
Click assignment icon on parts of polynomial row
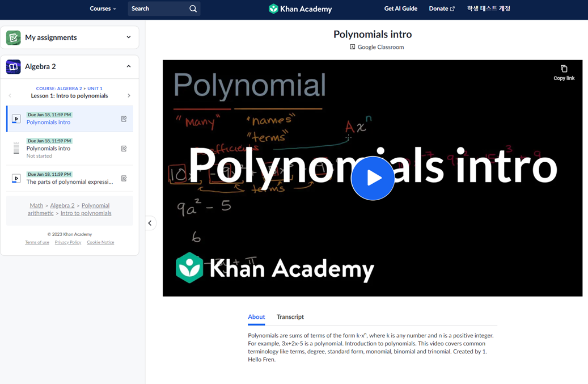124,179
